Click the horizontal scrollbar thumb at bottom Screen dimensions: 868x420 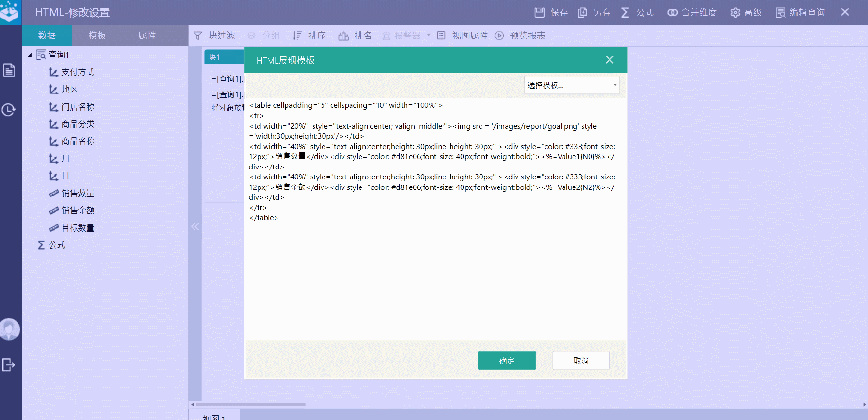(x=251, y=405)
